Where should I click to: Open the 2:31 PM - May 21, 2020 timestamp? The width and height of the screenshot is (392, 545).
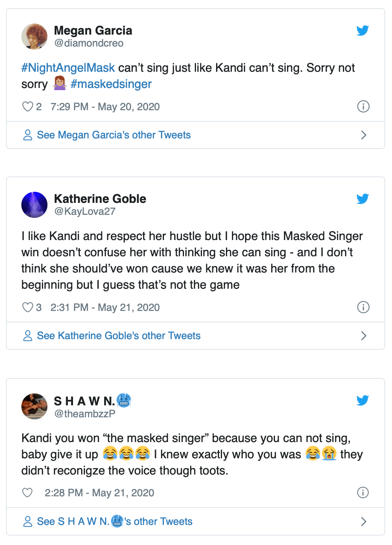105,307
